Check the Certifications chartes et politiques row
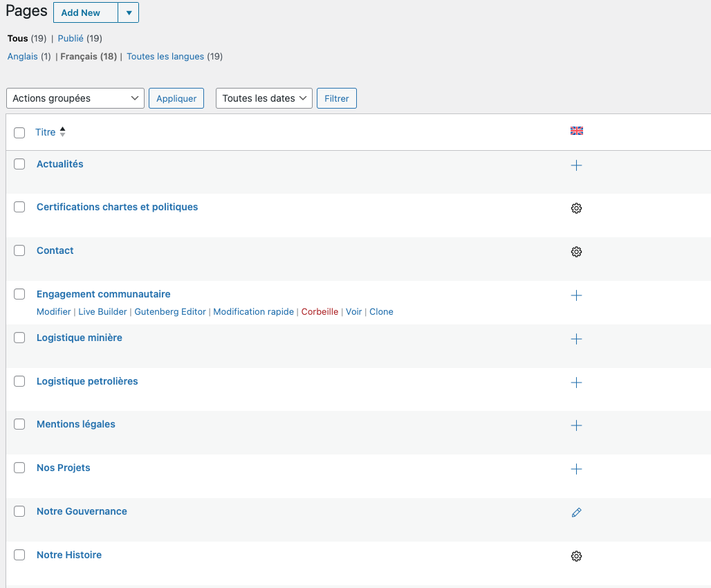Viewport: 711px width, 588px height. (x=19, y=207)
